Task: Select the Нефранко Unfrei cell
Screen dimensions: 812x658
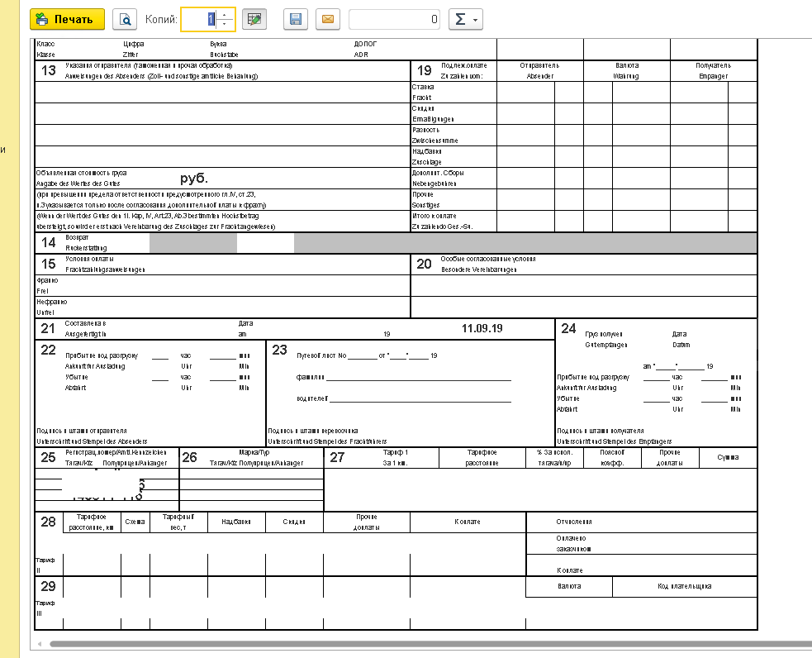Action: pos(222,308)
